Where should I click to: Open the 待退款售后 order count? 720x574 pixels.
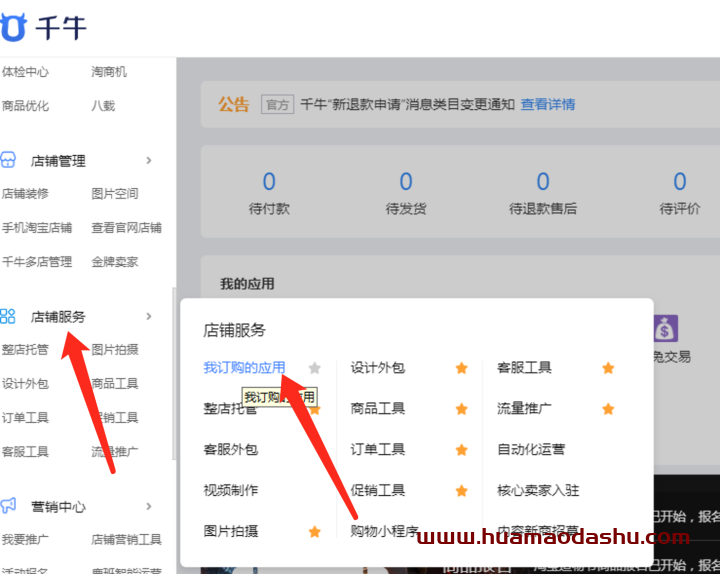point(543,193)
